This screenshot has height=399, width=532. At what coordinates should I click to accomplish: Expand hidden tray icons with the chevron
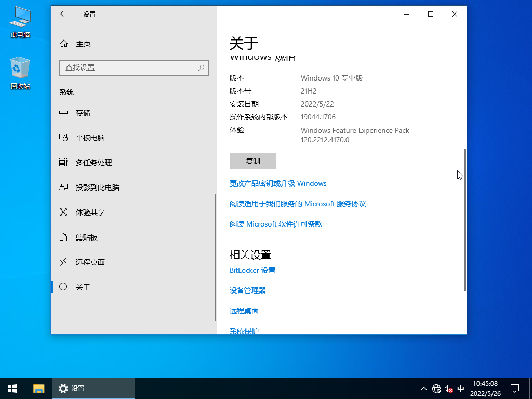point(423,388)
